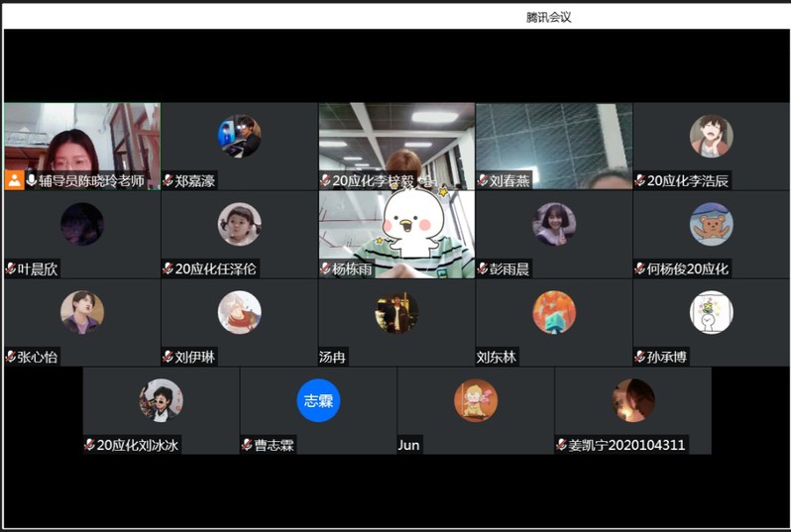791x532 pixels.
Task: Click the 腾讯会议 window title
Action: [548, 17]
